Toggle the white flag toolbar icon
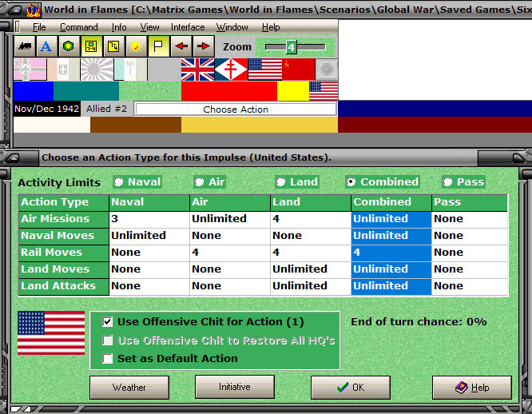The height and width of the screenshot is (414, 532). [158, 46]
